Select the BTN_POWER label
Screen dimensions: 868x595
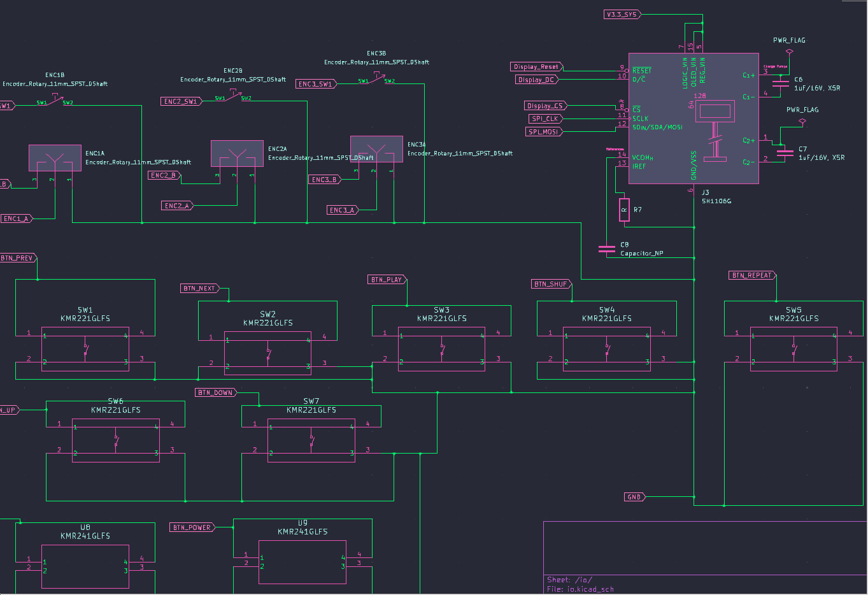(x=193, y=527)
